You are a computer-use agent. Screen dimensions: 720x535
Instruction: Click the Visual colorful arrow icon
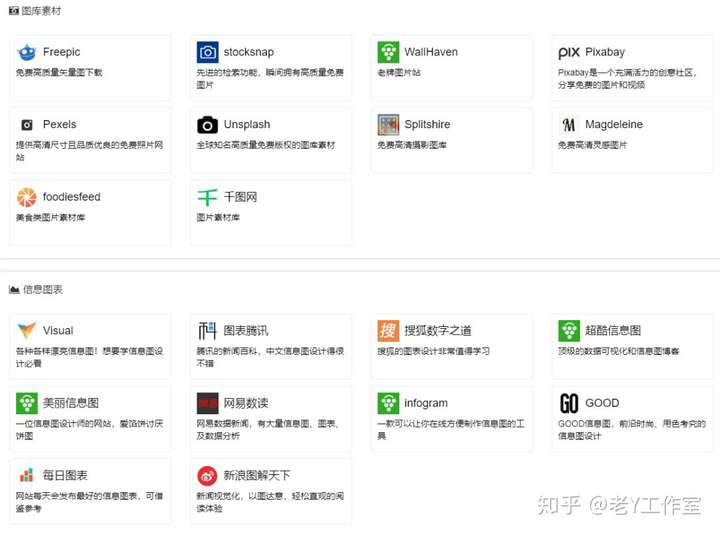pos(27,330)
